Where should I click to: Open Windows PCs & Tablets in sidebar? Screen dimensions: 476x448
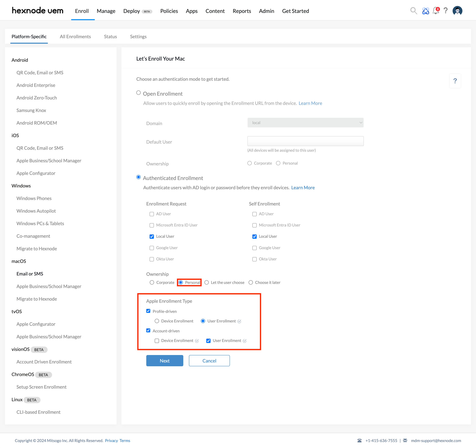tap(40, 224)
